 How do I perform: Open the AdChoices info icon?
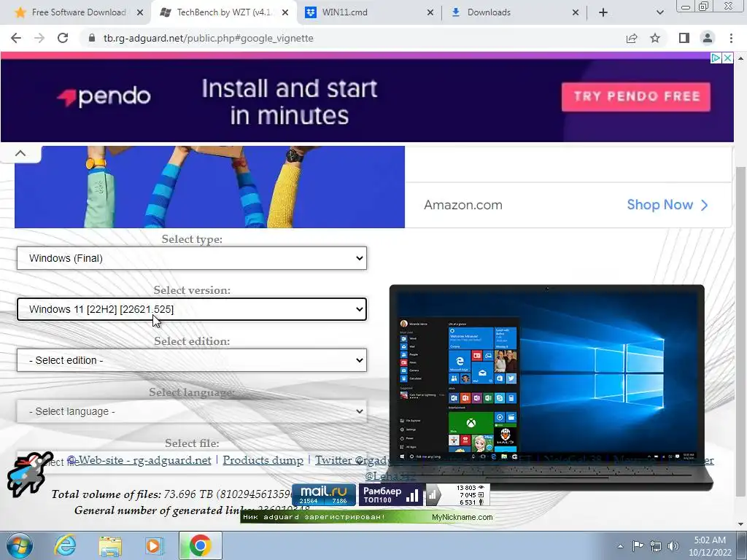coord(716,58)
